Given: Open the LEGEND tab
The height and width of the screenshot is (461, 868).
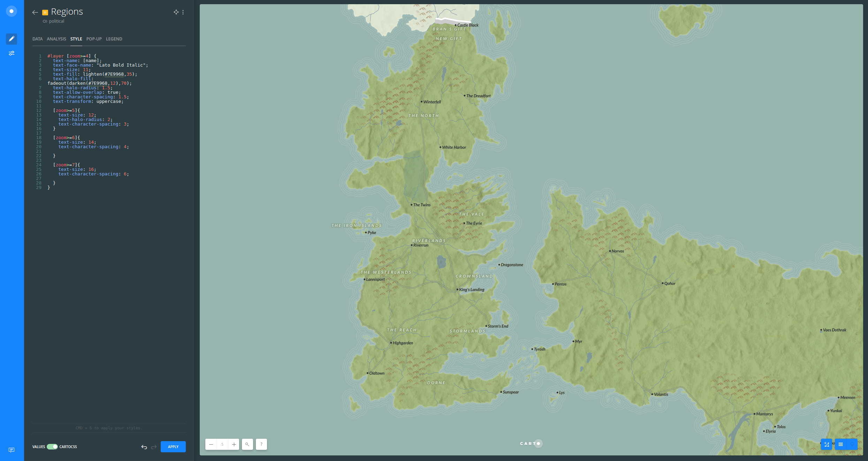Looking at the screenshot, I should pos(114,39).
